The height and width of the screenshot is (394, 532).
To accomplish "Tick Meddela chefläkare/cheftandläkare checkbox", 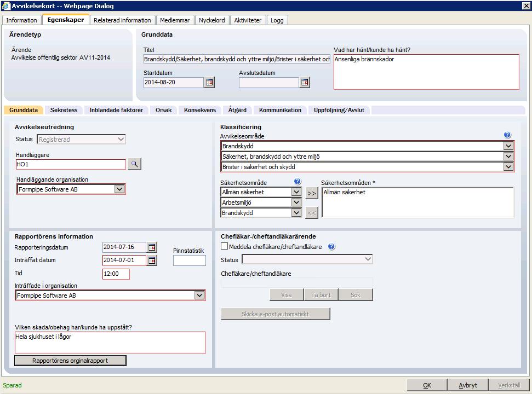I will [x=224, y=246].
